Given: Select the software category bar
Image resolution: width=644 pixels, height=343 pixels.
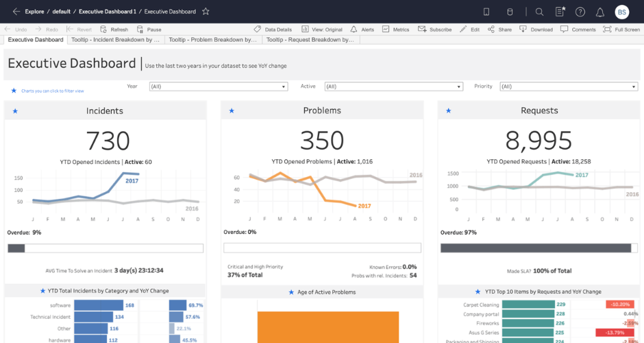Looking at the screenshot, I should click(99, 305).
